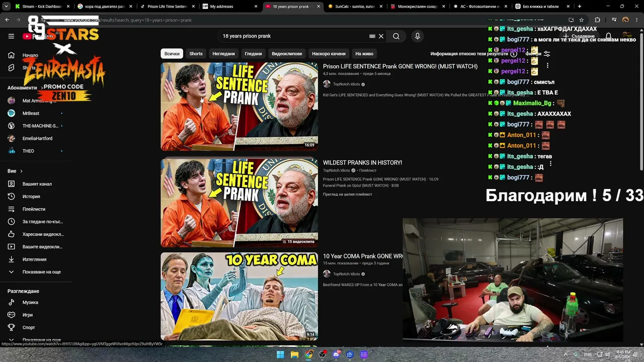The width and height of the screenshot is (644, 362).
Task: Open File Explorer from taskbar
Action: (x=294, y=354)
